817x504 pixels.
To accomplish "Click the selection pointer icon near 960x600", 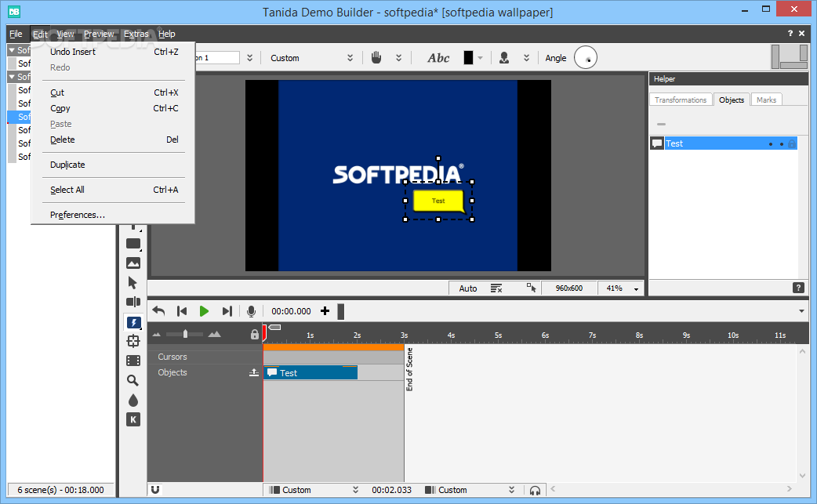I will (x=532, y=288).
